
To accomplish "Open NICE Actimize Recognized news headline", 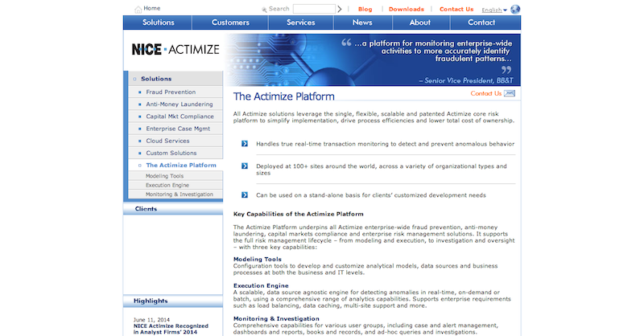I will [171, 329].
